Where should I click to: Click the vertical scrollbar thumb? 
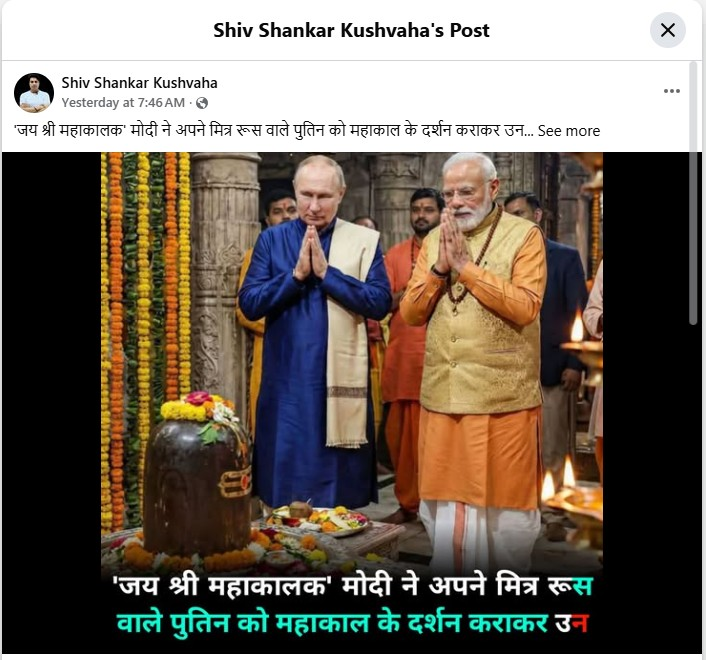point(693,193)
